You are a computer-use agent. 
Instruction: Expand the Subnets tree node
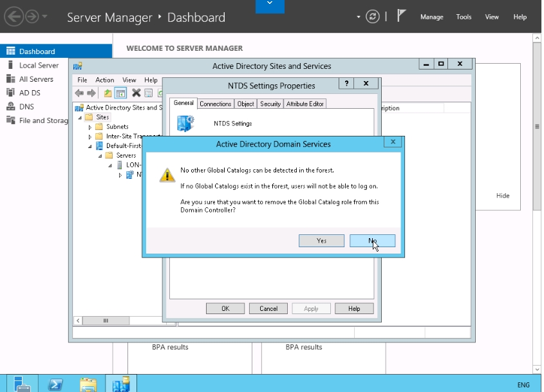click(x=90, y=127)
